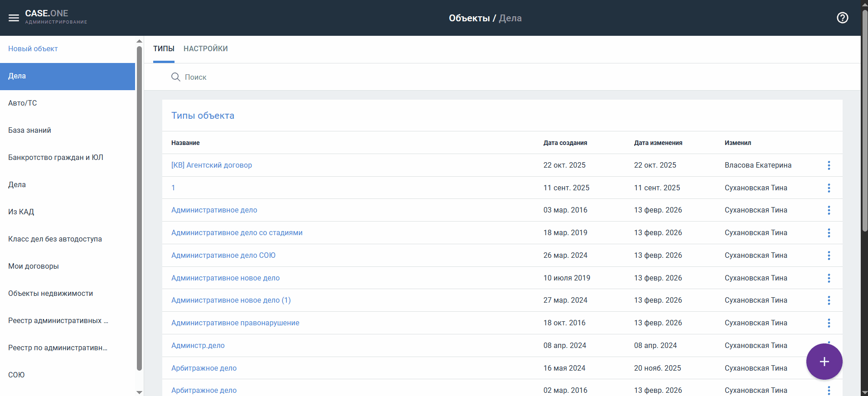Open kebab menu for Административное правонарушение row

(x=829, y=323)
